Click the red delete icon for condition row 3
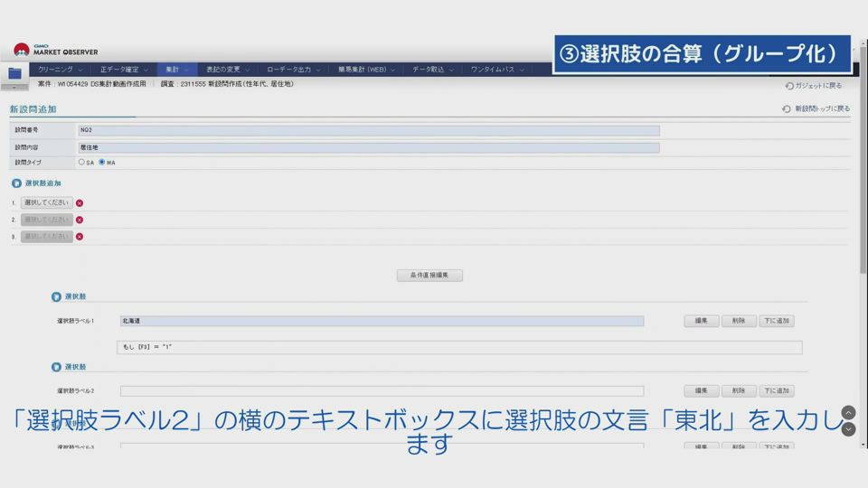The height and width of the screenshot is (488, 868). [80, 237]
